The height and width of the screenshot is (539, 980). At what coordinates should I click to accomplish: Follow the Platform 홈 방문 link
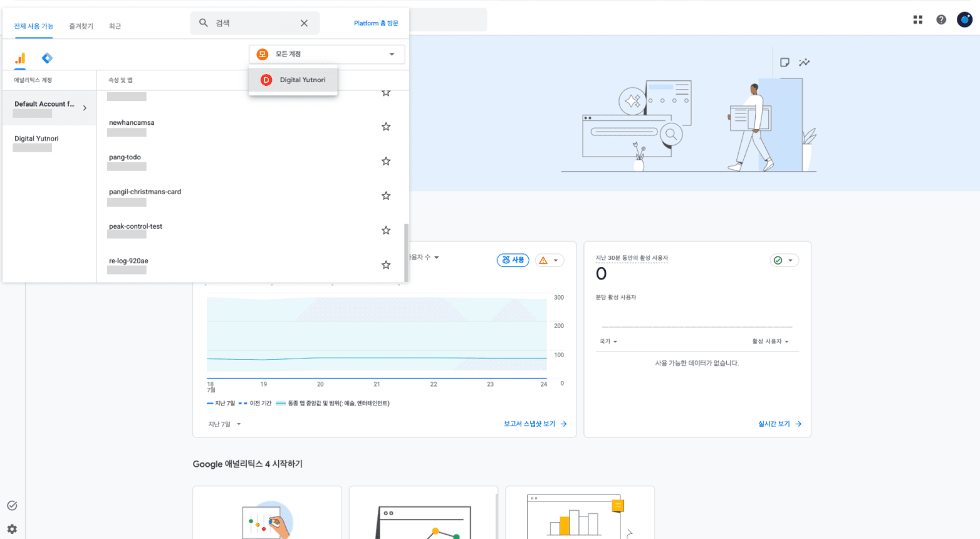(x=376, y=23)
